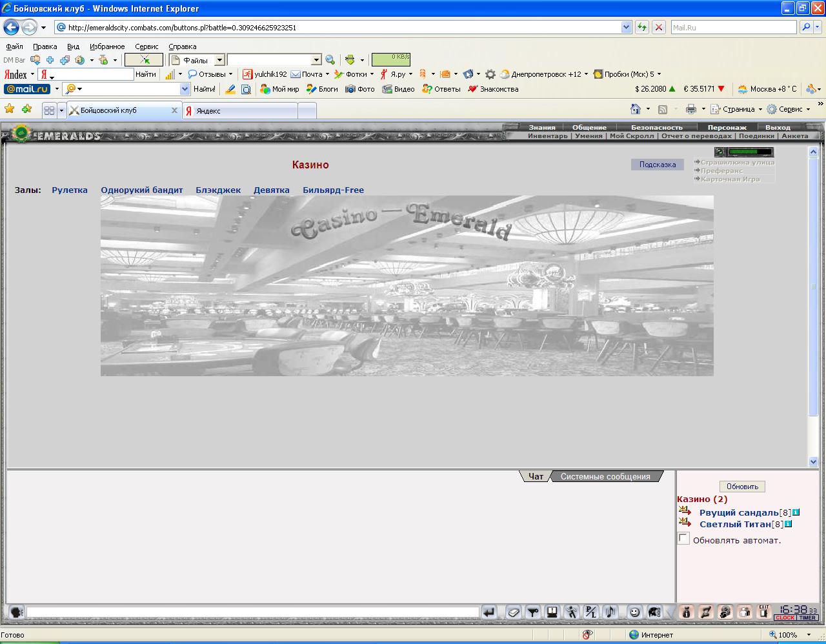This screenshot has width=826, height=644.
Task: Click the floppy disk save chat icon
Action: (552, 612)
